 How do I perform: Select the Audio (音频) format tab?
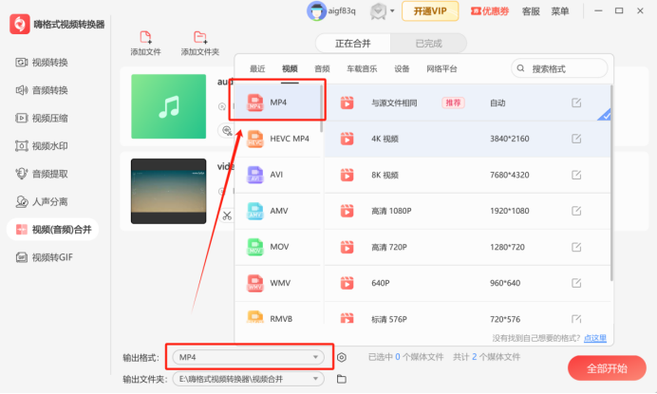click(x=322, y=69)
